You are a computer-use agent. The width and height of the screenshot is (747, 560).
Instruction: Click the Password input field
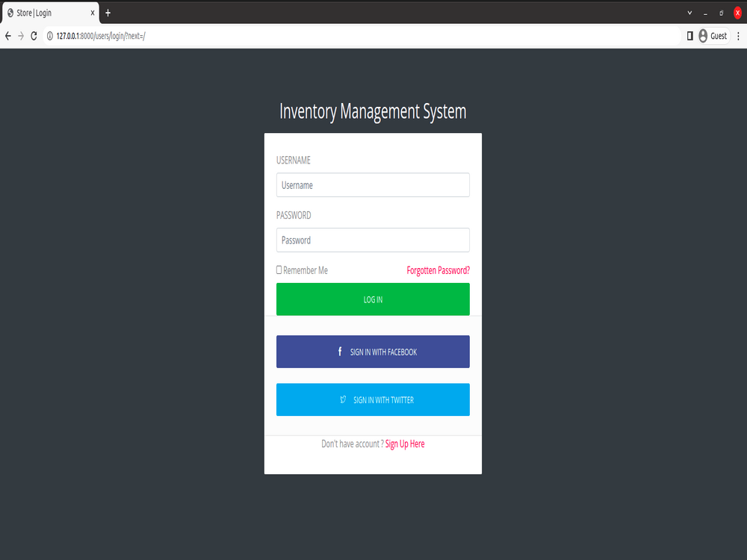pos(373,240)
